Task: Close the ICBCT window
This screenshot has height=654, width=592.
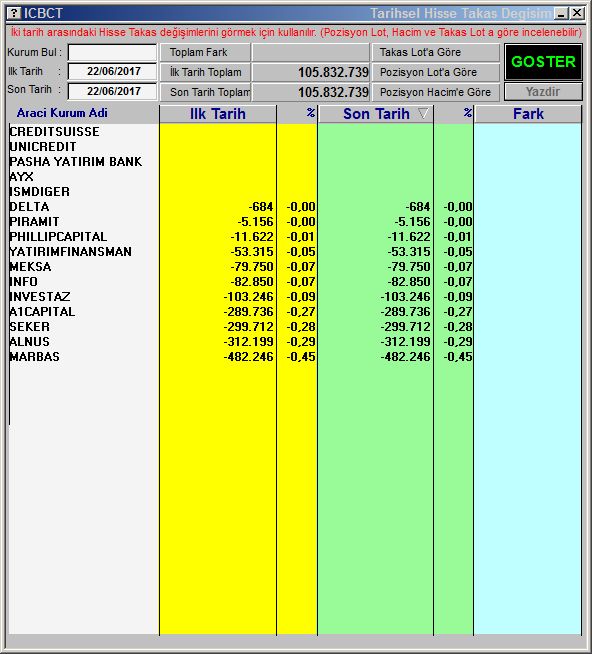Action: point(577,13)
